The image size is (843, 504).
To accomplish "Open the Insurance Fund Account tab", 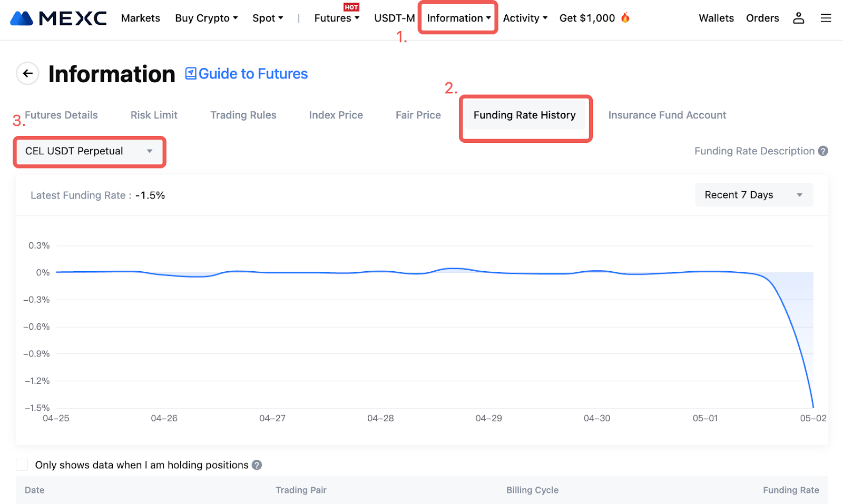I will pyautogui.click(x=666, y=115).
